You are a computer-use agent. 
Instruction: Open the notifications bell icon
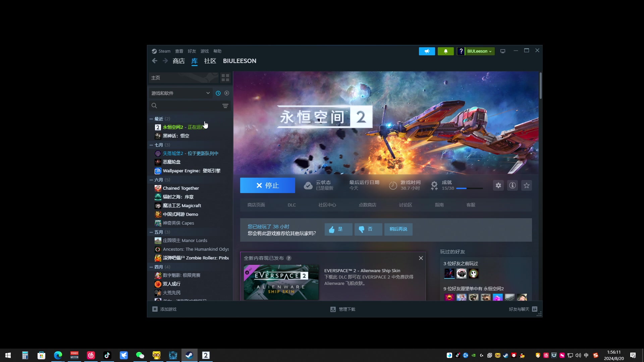(x=445, y=51)
